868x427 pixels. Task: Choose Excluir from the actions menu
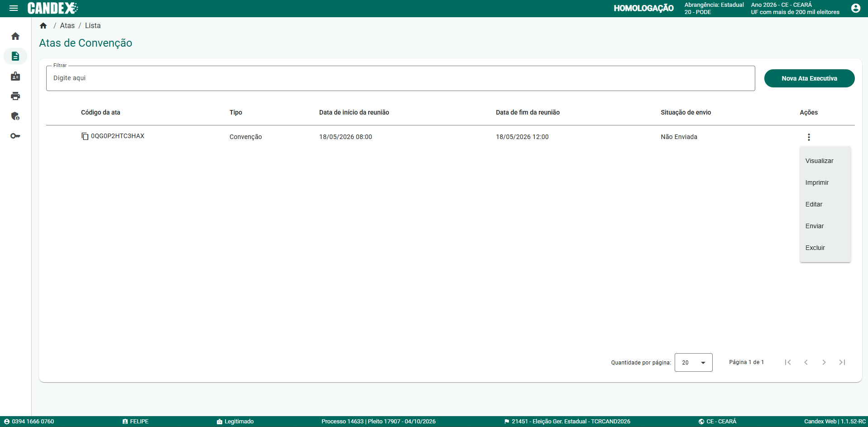[825, 248]
